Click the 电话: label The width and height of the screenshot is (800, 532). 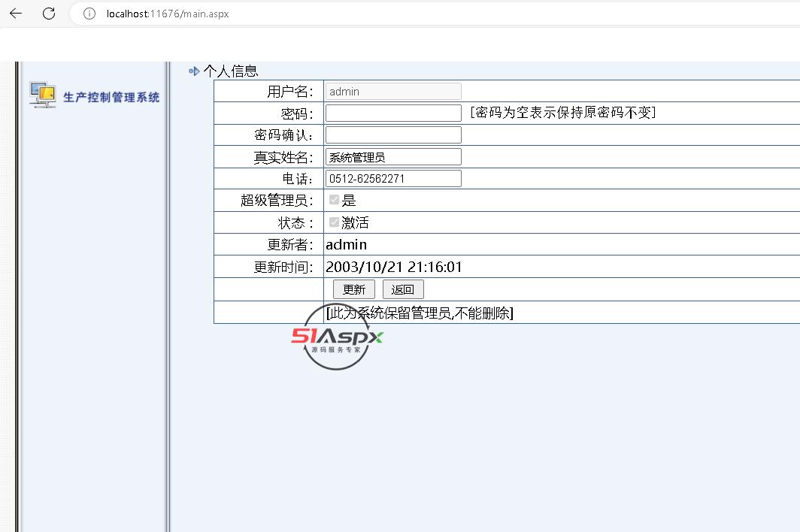(x=297, y=179)
